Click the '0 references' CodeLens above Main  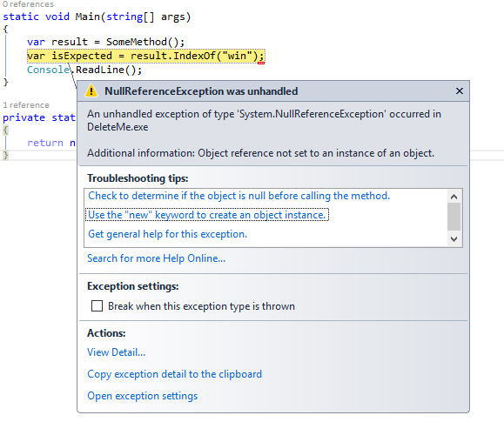point(28,4)
